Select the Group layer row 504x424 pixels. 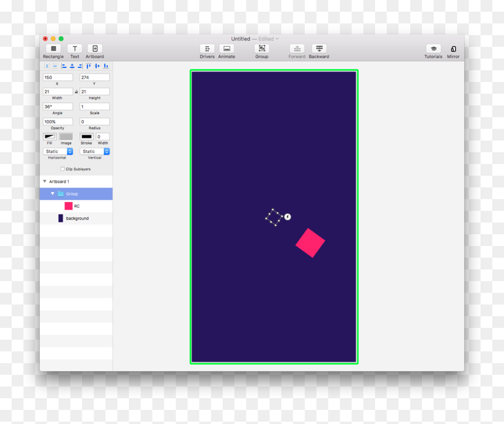[x=76, y=194]
